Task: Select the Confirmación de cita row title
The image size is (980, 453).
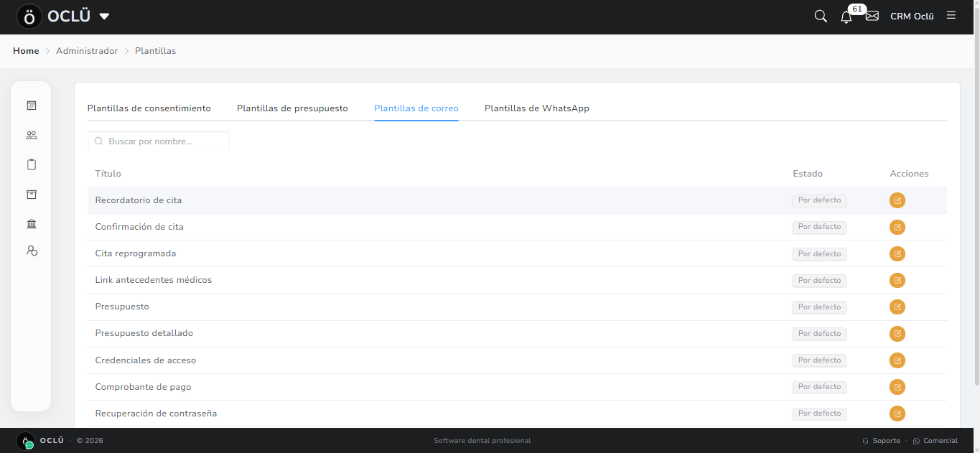Action: [x=139, y=227]
